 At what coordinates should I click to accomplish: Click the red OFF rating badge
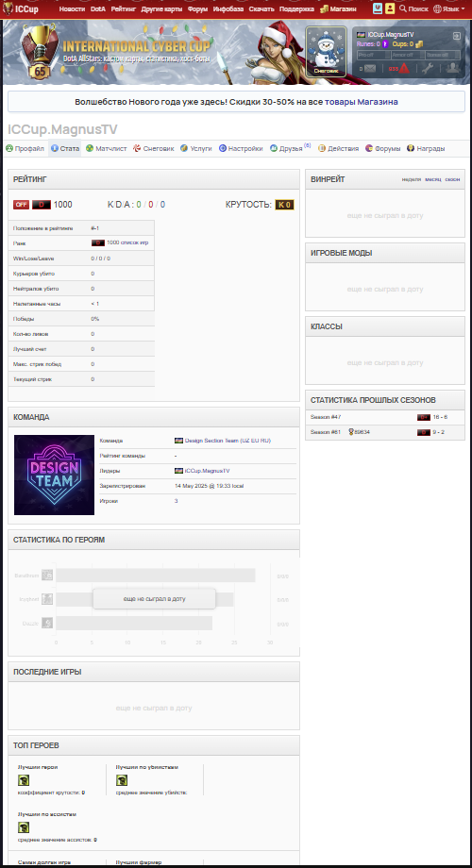click(x=21, y=205)
